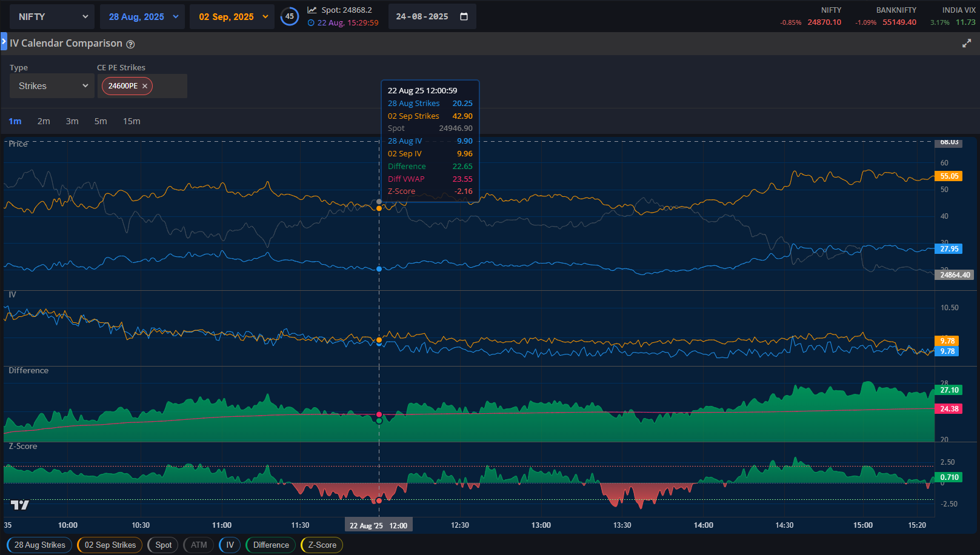Toggle the 28 Aug Strikes series
Screen dimensions: 980x555
click(40, 545)
